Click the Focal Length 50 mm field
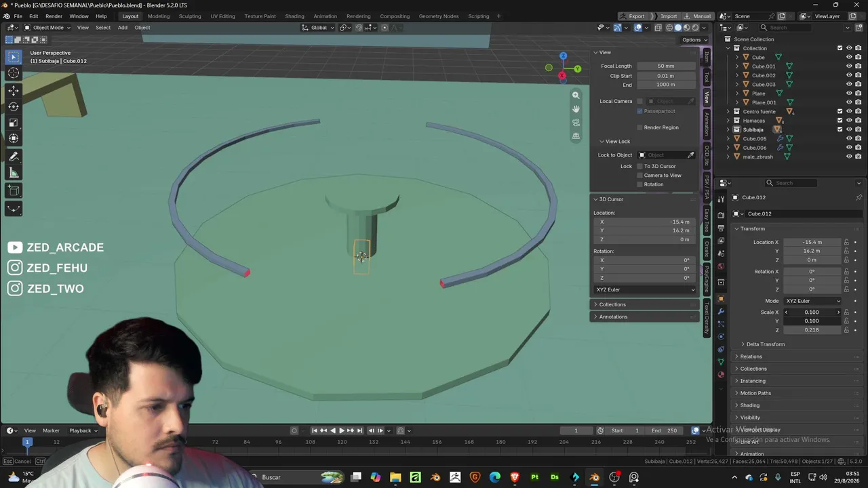 click(666, 66)
